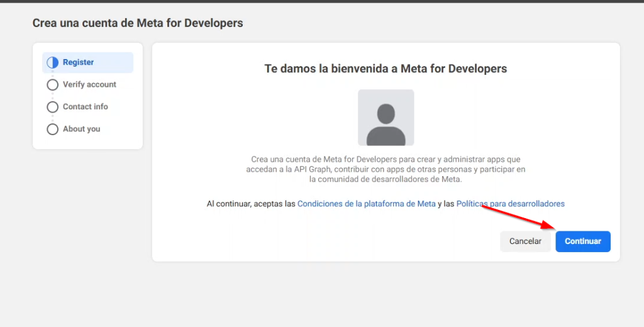Select the Register step in sidebar
The height and width of the screenshot is (327, 644).
pos(87,62)
